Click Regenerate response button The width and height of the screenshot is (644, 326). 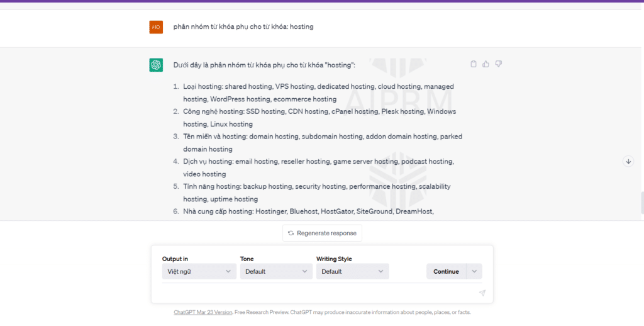[x=323, y=233]
